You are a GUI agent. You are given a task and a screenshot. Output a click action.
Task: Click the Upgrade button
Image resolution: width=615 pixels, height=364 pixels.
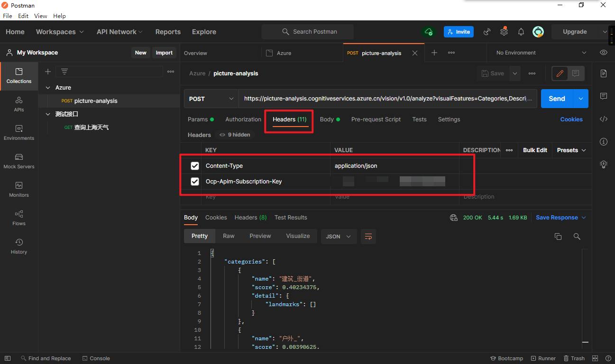[x=575, y=32]
